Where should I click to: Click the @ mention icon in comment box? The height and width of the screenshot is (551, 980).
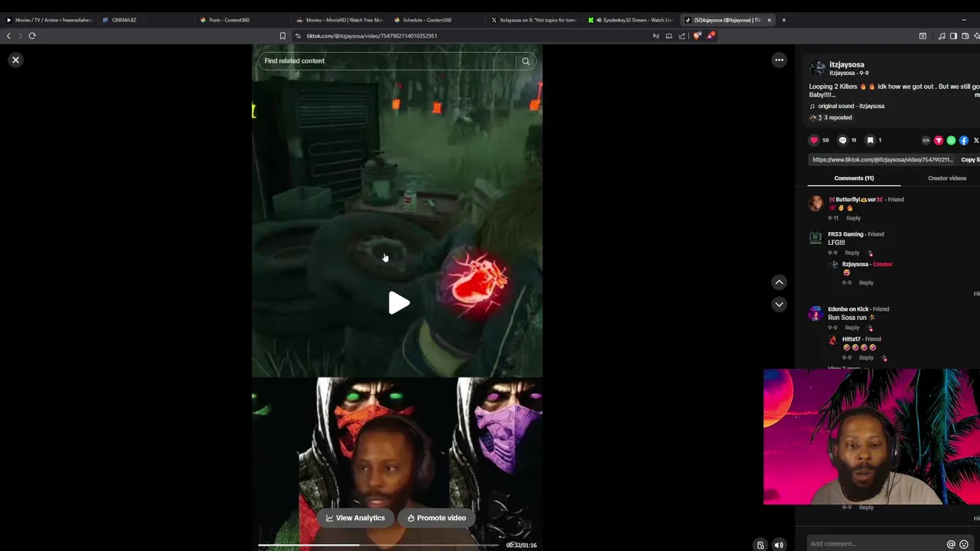(951, 544)
